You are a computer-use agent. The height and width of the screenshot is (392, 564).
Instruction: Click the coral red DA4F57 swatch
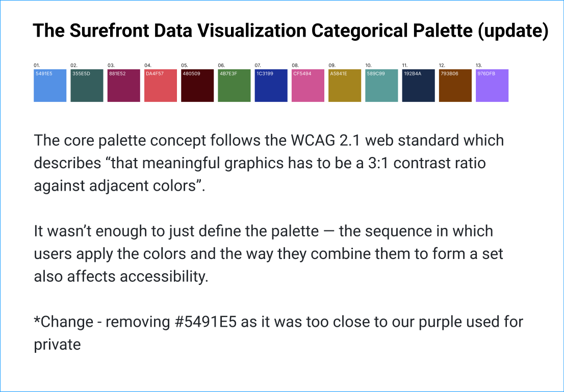point(161,86)
